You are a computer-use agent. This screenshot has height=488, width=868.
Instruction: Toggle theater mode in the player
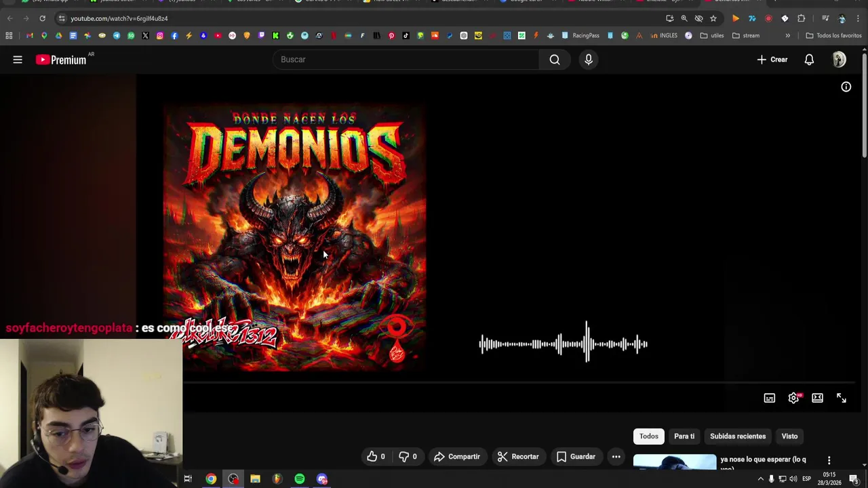point(817,398)
